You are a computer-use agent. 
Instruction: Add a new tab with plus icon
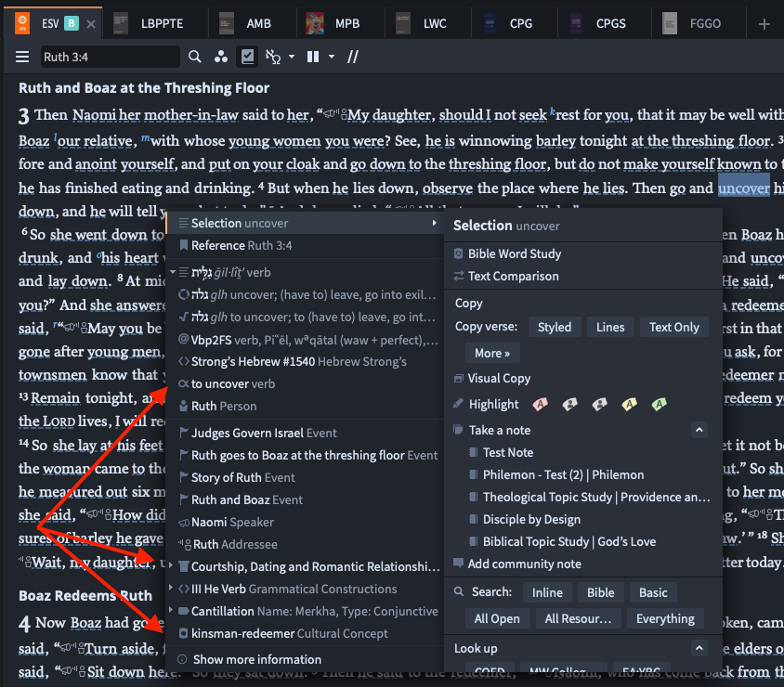tap(764, 23)
